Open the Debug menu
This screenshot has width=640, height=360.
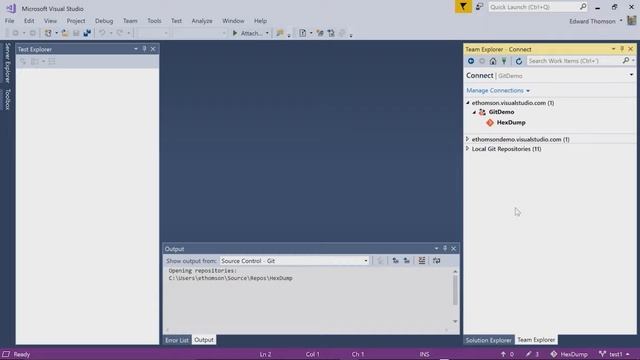(x=104, y=21)
